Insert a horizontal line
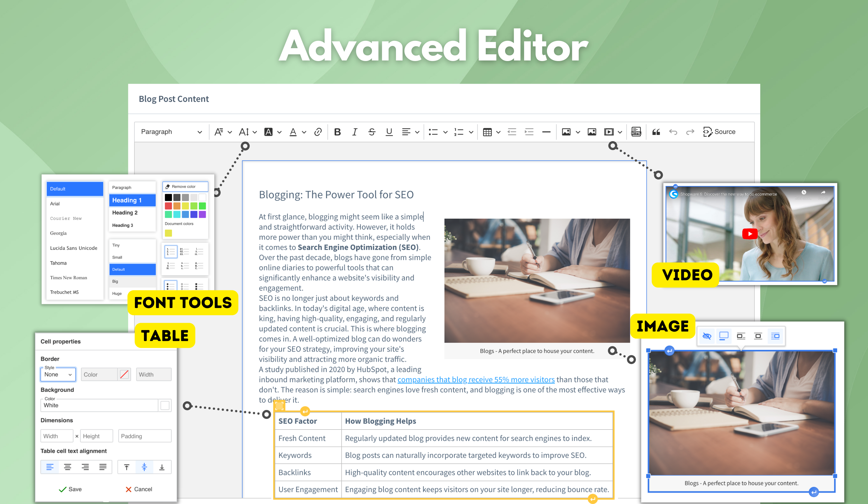Image resolution: width=868 pixels, height=504 pixels. tap(546, 132)
